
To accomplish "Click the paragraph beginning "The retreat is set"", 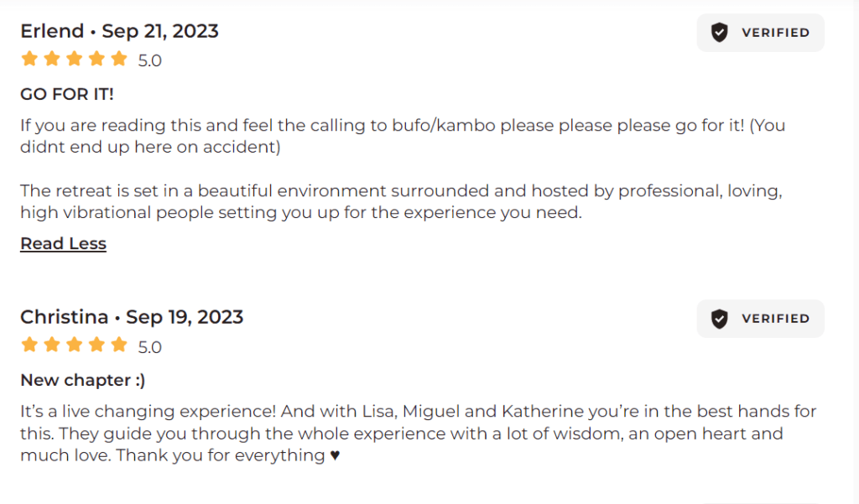I will click(401, 202).
